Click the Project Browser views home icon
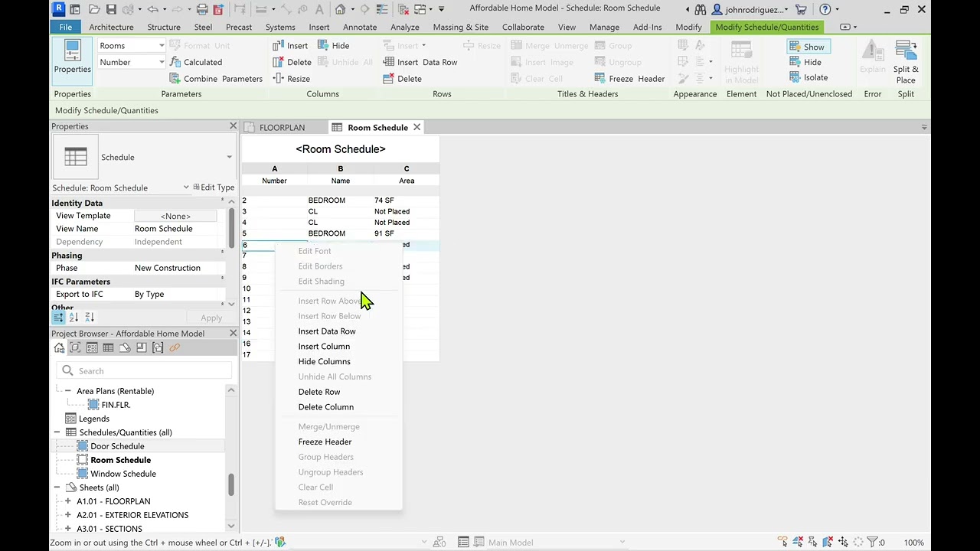980x551 pixels. [59, 347]
